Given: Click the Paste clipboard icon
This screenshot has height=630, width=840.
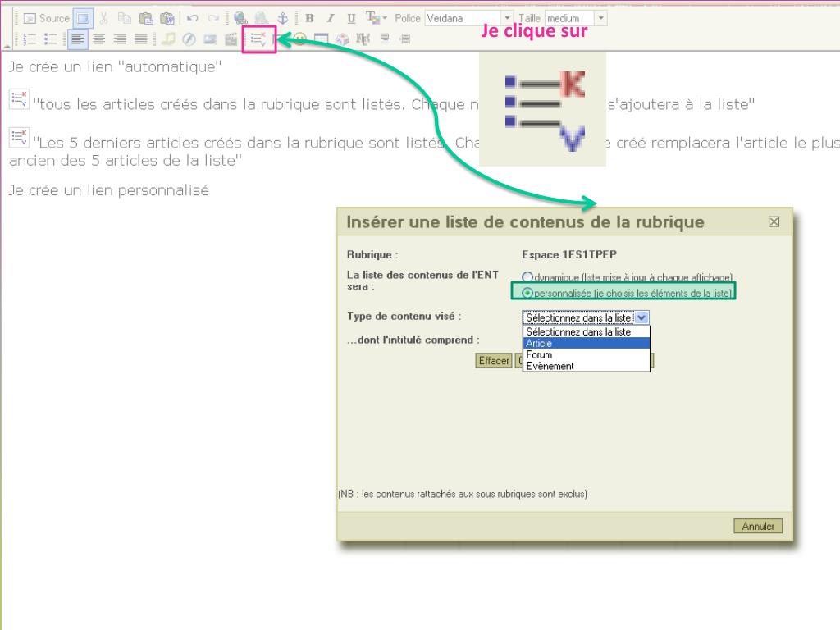Looking at the screenshot, I should pyautogui.click(x=146, y=18).
